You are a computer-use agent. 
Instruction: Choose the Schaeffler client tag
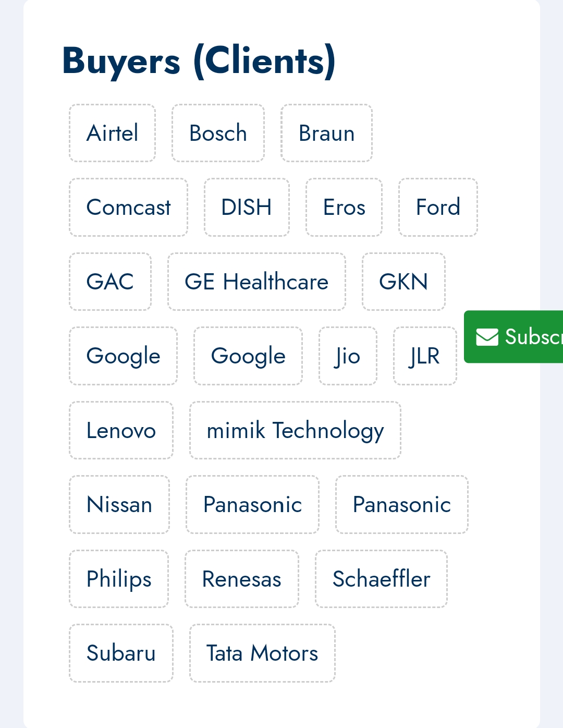point(381,579)
